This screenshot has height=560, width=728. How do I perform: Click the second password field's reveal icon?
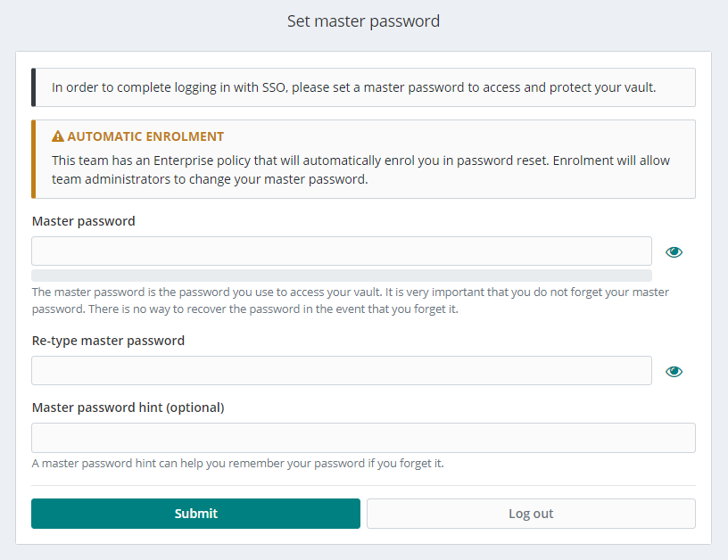(x=674, y=371)
